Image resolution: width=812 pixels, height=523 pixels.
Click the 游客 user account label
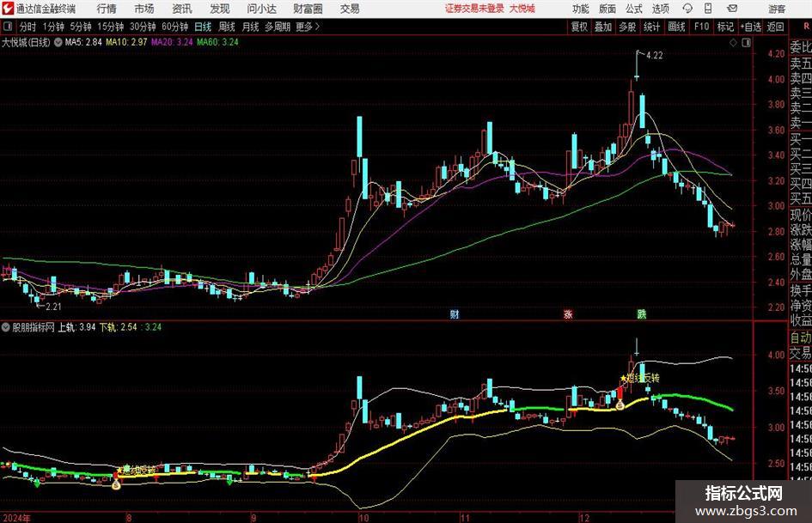[777, 9]
